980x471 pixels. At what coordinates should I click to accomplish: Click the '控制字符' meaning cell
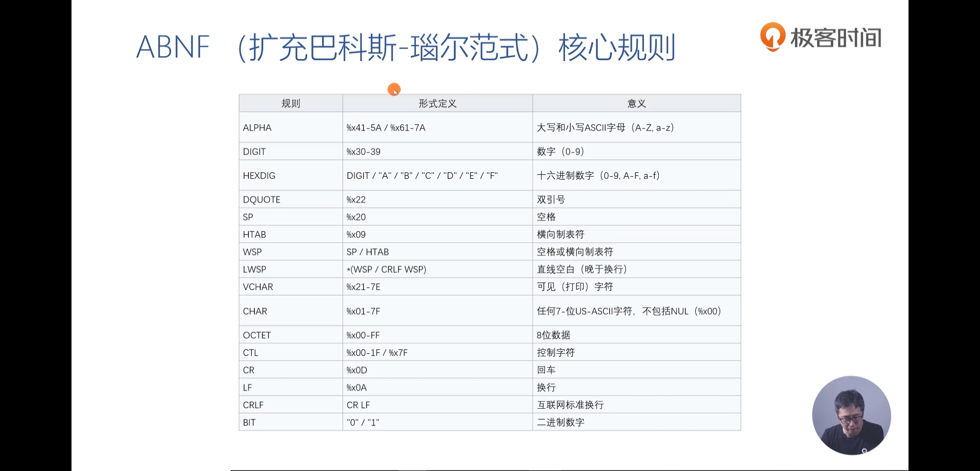636,352
